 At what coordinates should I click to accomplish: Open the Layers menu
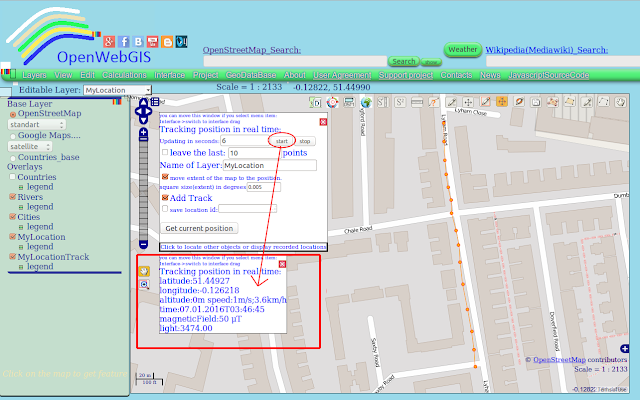click(34, 75)
